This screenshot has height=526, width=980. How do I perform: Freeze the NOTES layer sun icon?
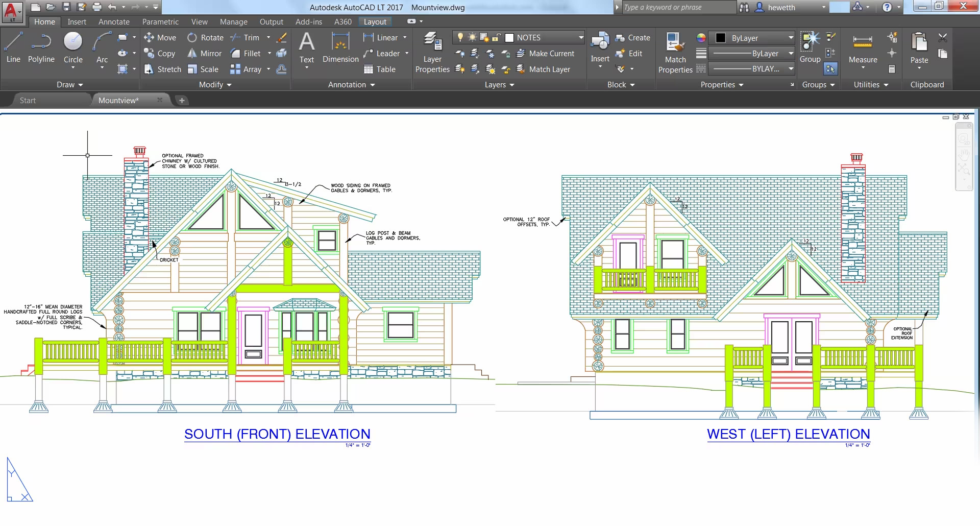pos(472,37)
